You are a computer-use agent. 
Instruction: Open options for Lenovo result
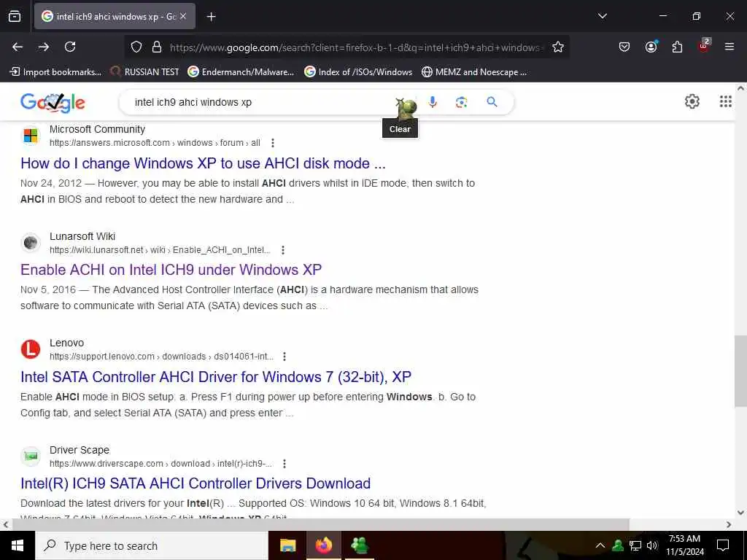(x=285, y=357)
